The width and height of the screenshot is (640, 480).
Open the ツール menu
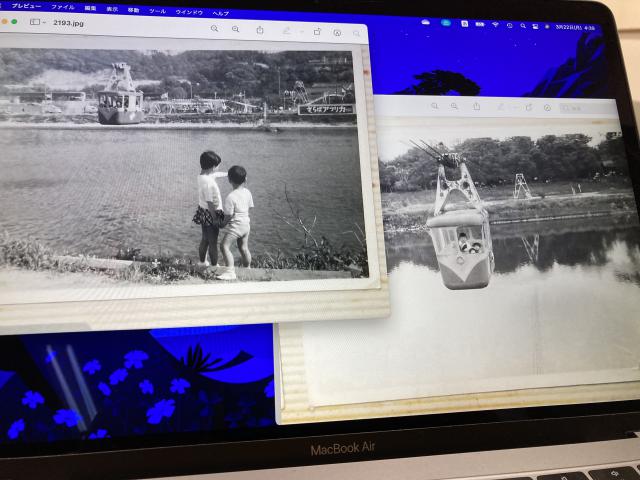pos(157,10)
